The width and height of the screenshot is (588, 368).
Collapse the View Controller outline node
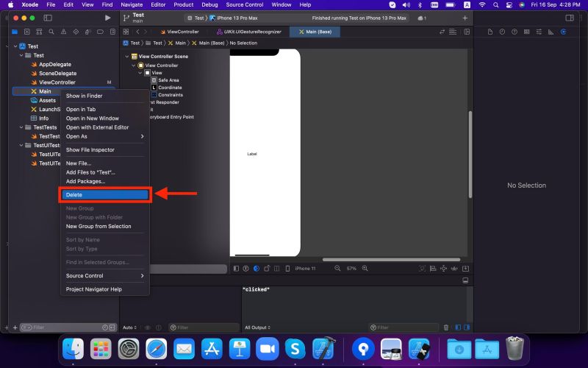pyautogui.click(x=133, y=66)
